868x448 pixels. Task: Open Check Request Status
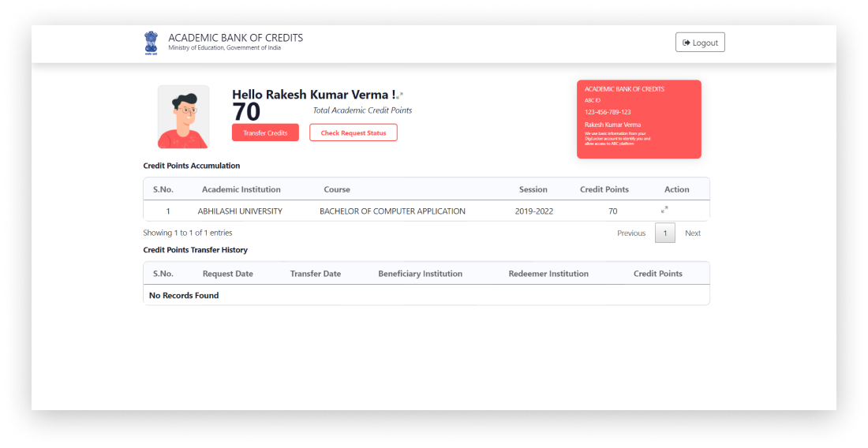pos(353,133)
